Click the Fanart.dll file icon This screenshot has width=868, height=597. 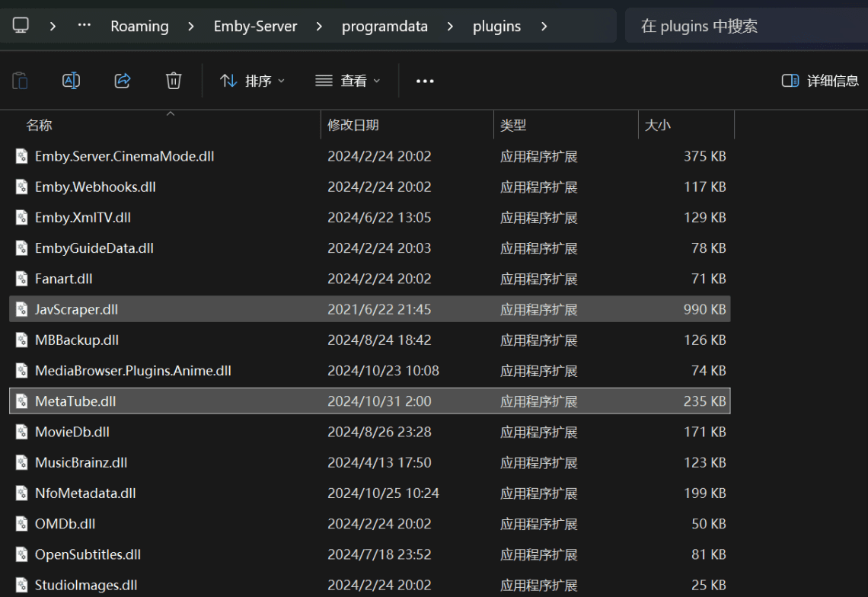22,279
